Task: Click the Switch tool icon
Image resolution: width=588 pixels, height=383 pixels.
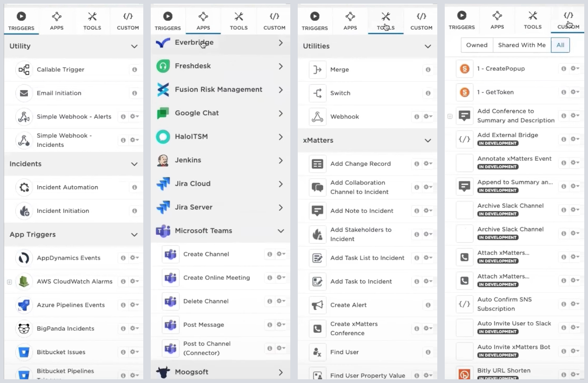Action: (x=318, y=93)
